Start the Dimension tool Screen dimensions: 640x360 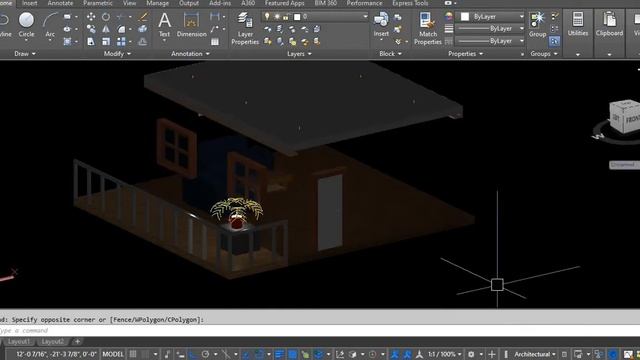[191, 24]
